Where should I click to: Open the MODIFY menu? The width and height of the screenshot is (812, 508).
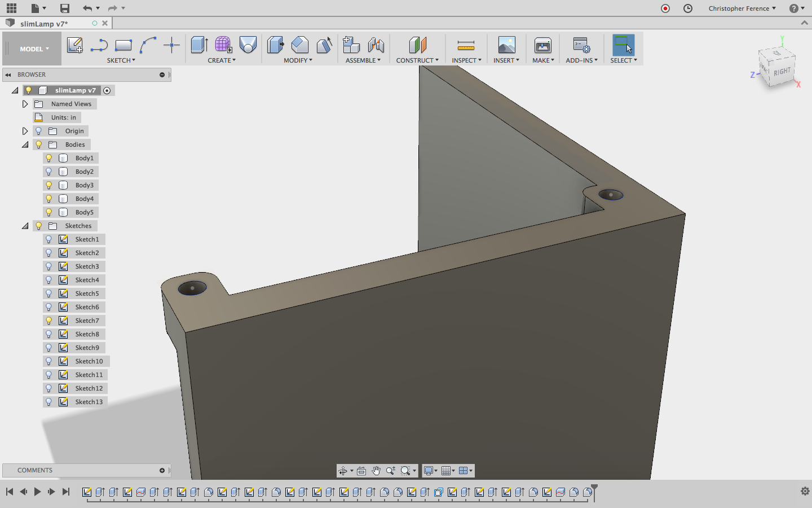tap(298, 60)
